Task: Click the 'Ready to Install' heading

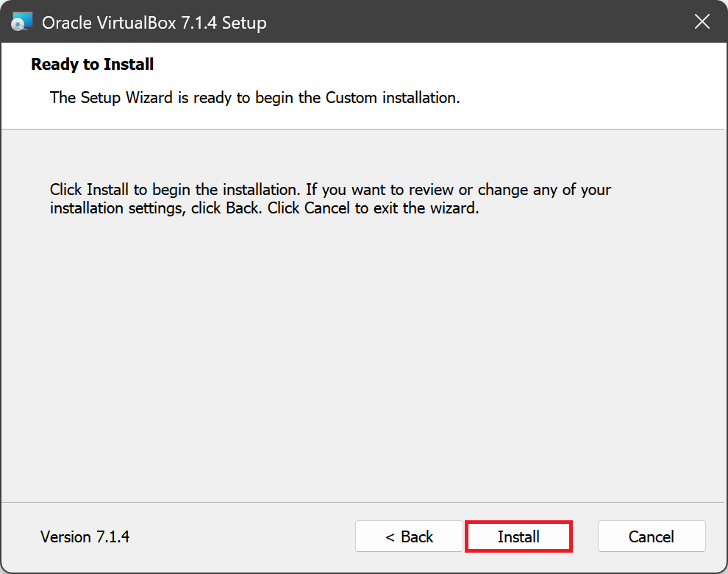Action: (93, 64)
